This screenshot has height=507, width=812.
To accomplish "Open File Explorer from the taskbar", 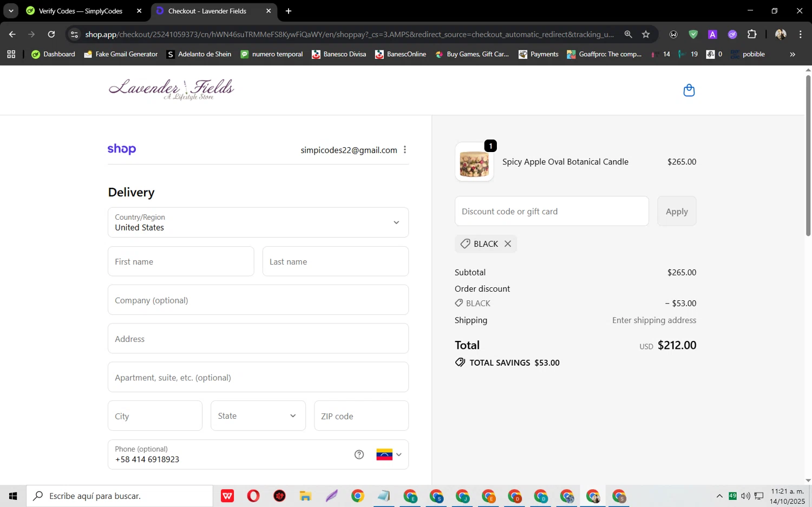I will click(305, 496).
